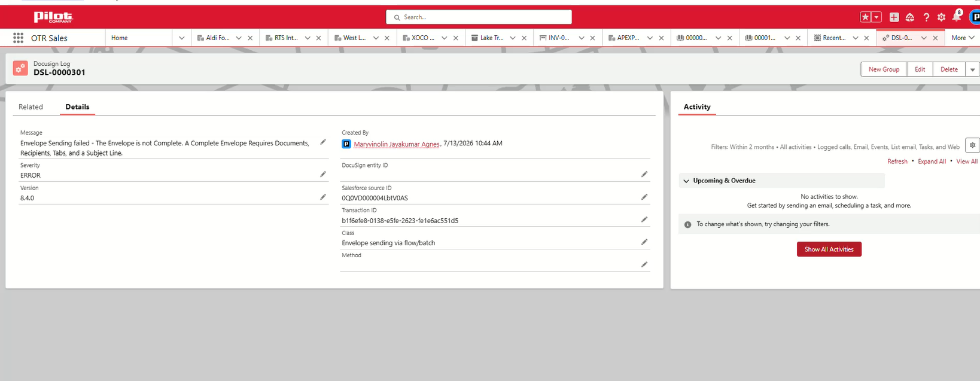Viewport: 980px width, 381px height.
Task: Close the Aldi Fo... tab
Action: [x=250, y=38]
